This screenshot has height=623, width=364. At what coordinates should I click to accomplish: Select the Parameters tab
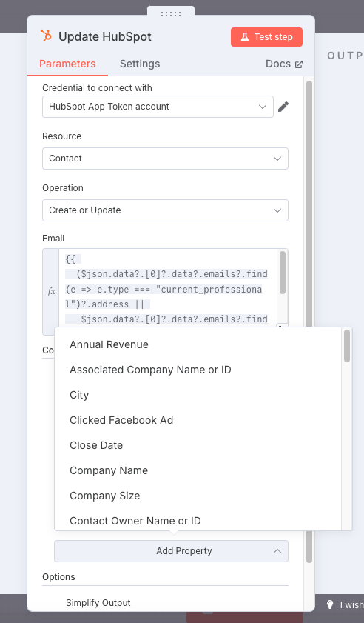[x=67, y=64]
